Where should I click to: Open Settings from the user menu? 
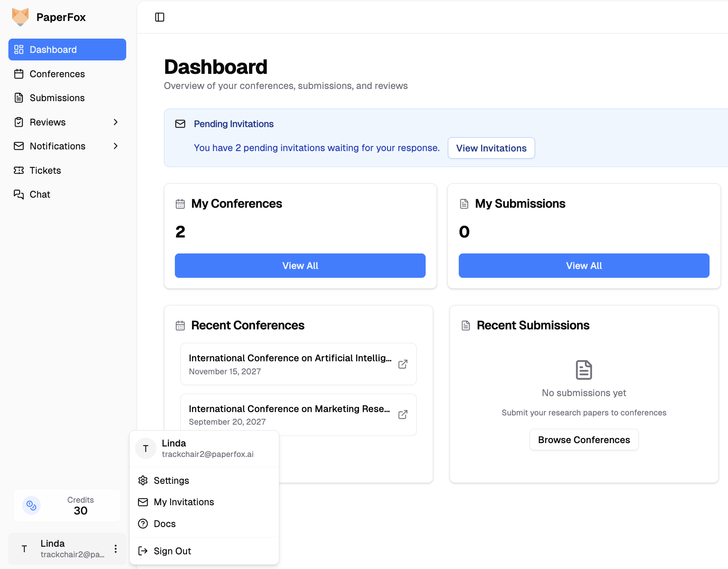(x=171, y=480)
